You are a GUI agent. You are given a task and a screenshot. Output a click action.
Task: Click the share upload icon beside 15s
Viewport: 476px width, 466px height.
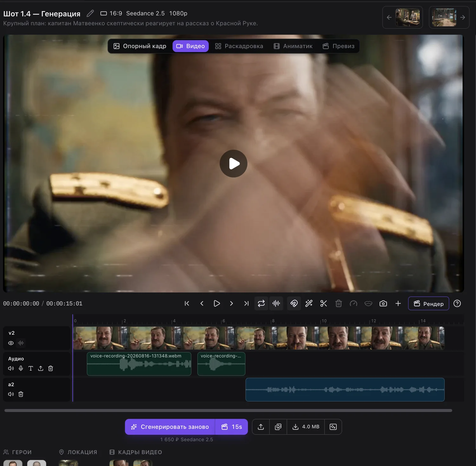click(x=261, y=427)
